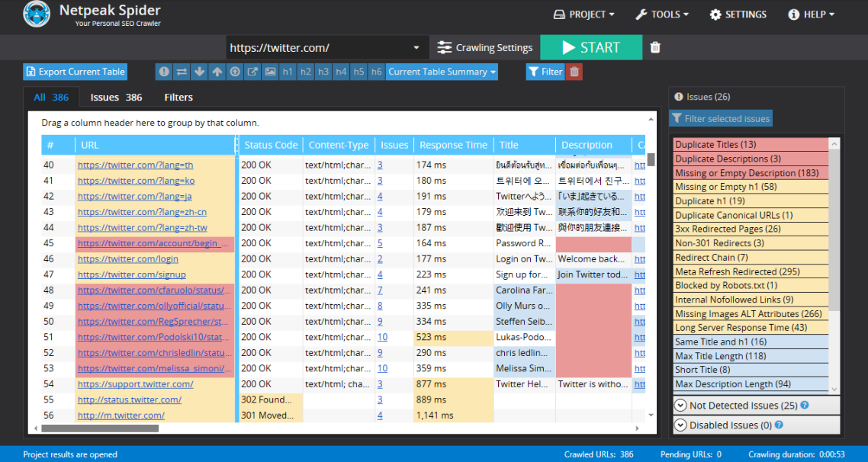Select 3xx Redirected Pages (26) issue
The height and width of the screenshot is (462, 868).
(x=751, y=229)
